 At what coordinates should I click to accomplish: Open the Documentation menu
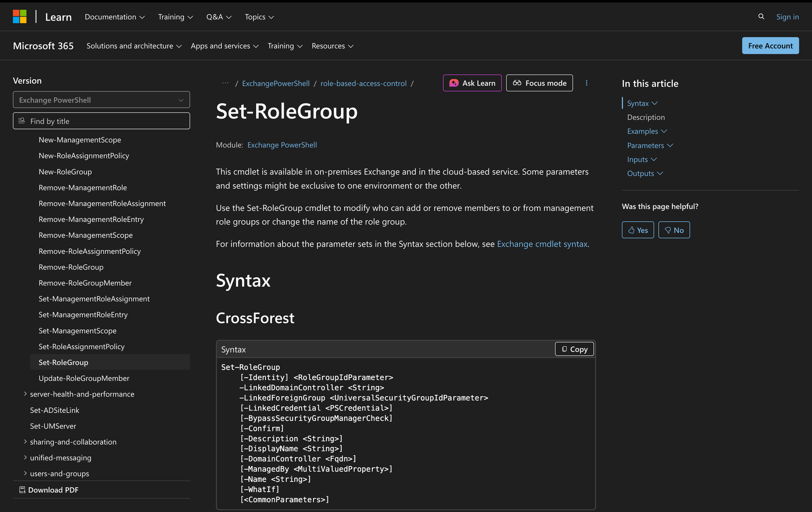click(x=114, y=17)
